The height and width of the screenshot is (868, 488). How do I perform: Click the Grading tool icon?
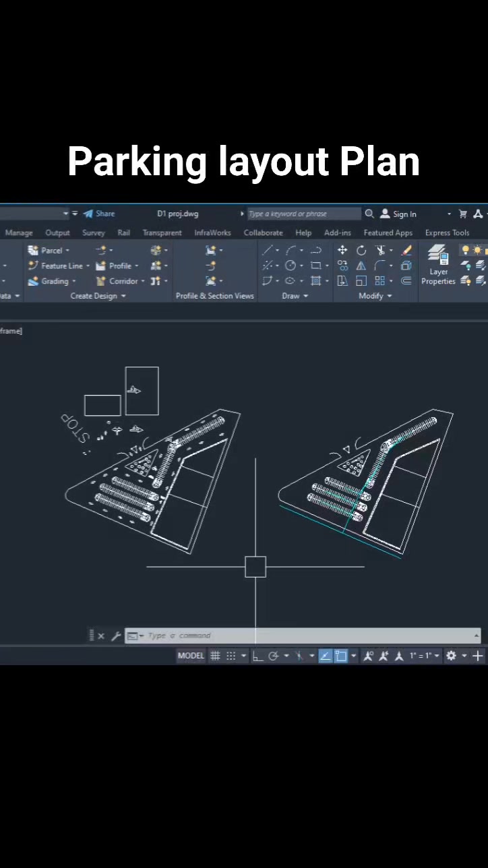33,281
